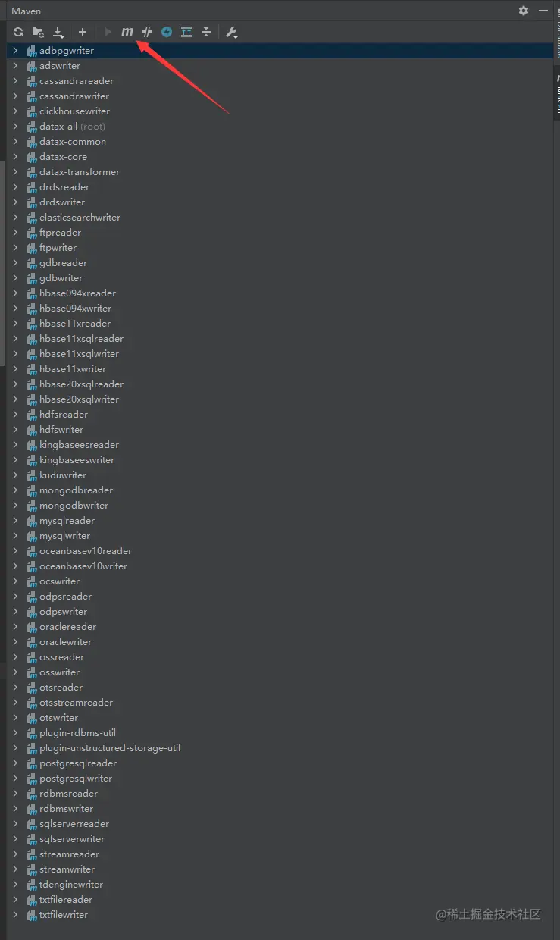Select the oceanbasev10reader module

(x=86, y=551)
